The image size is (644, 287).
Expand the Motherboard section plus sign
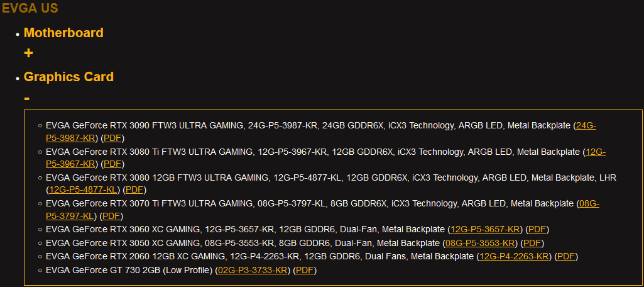28,53
